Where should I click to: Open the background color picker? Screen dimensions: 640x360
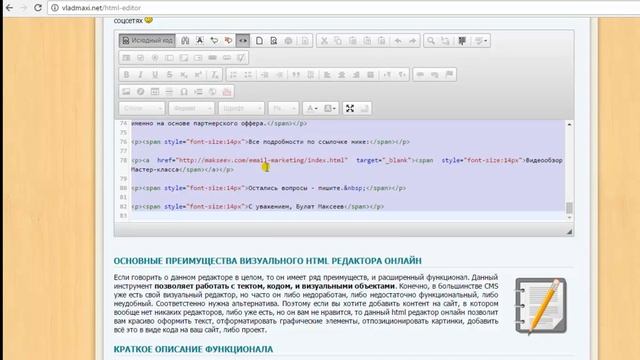tap(330, 108)
